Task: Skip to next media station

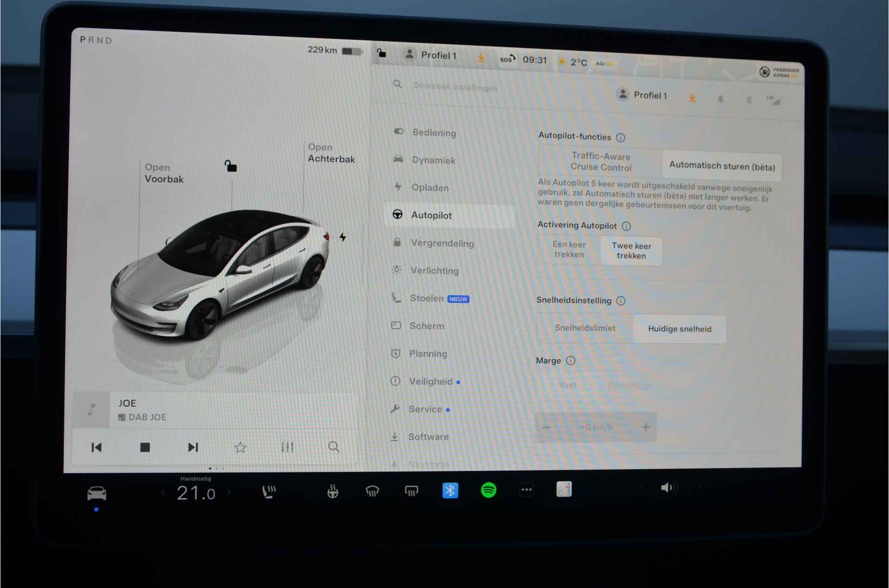Action: tap(193, 447)
